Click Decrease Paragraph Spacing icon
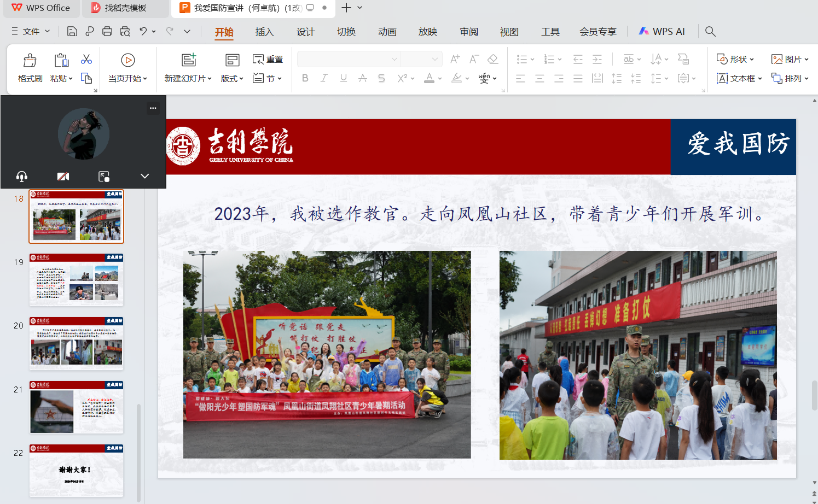Image resolution: width=818 pixels, height=504 pixels. coord(636,78)
